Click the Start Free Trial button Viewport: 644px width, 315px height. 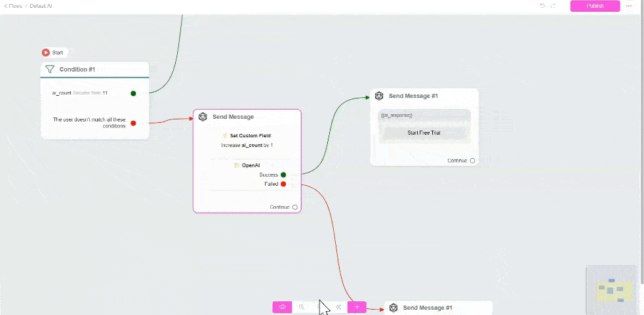[x=424, y=133]
